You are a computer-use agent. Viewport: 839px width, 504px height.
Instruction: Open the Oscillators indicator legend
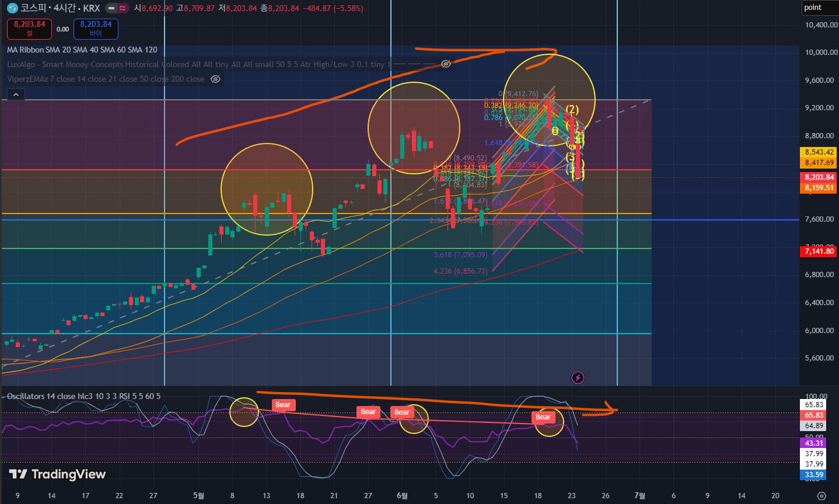coord(83,396)
